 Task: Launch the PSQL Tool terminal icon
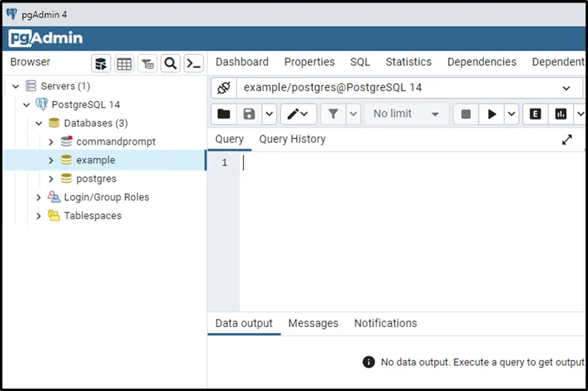coord(193,63)
